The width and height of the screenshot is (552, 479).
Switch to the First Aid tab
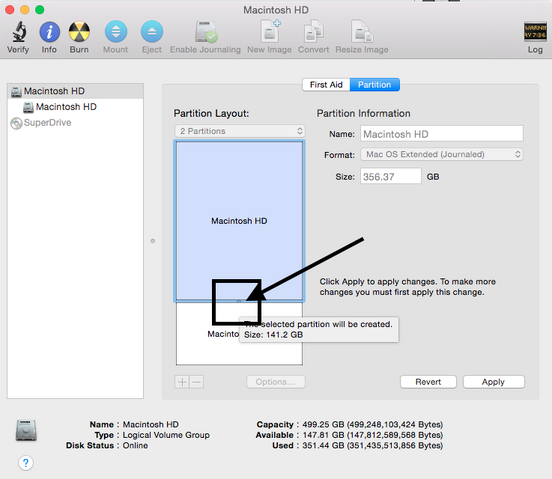pos(326,85)
